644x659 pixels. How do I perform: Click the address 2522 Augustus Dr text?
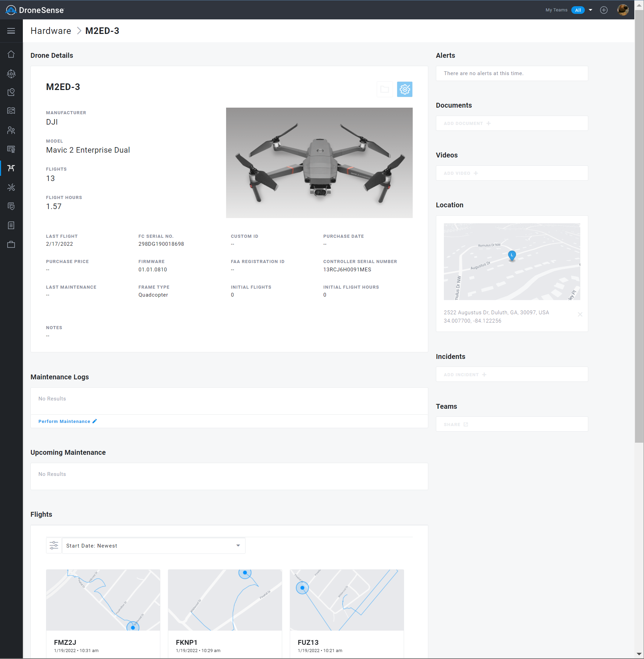pyautogui.click(x=496, y=312)
